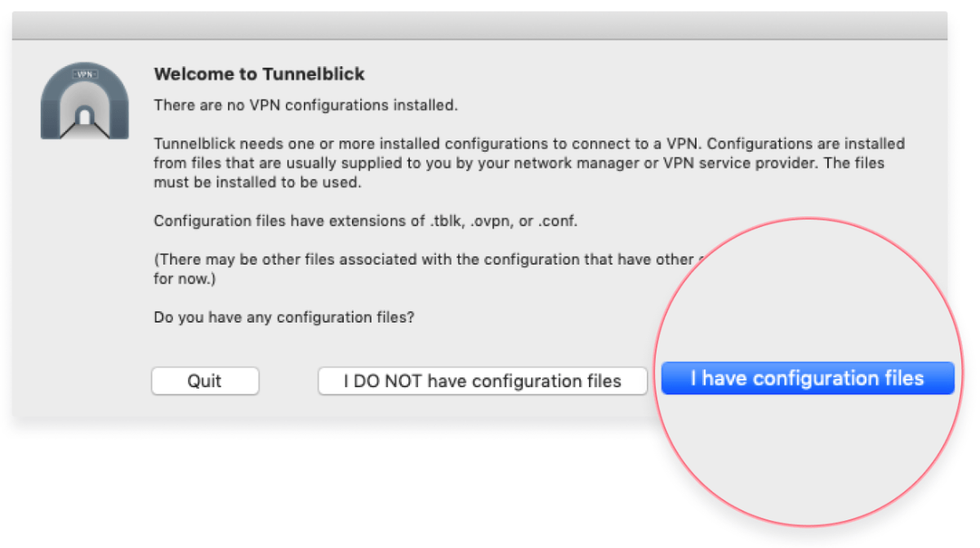Quit Tunnelblick using the Quit button

[205, 381]
